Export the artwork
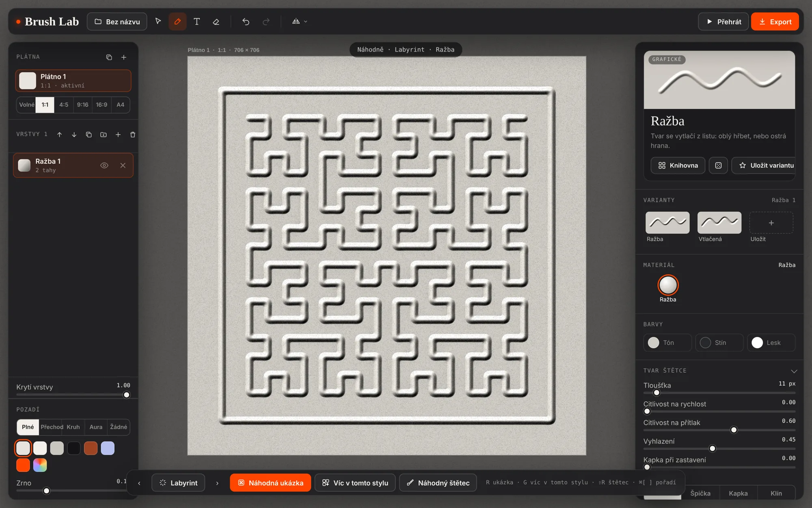Image resolution: width=812 pixels, height=508 pixels. pyautogui.click(x=775, y=22)
